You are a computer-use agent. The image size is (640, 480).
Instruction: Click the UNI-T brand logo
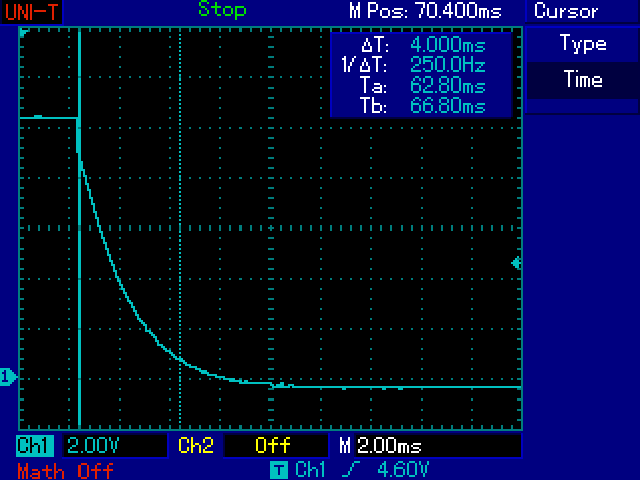click(31, 11)
